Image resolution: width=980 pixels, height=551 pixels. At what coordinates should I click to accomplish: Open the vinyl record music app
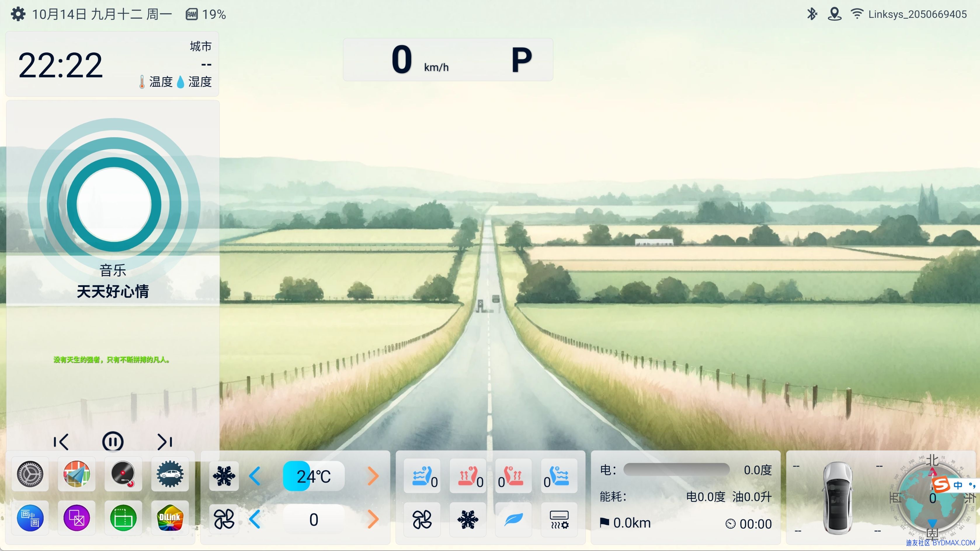click(x=123, y=474)
